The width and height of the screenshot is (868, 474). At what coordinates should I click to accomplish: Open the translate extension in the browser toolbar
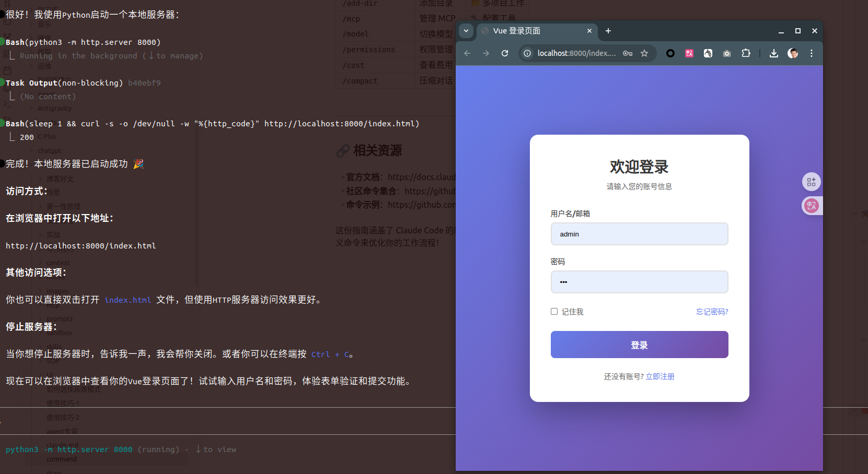(689, 53)
